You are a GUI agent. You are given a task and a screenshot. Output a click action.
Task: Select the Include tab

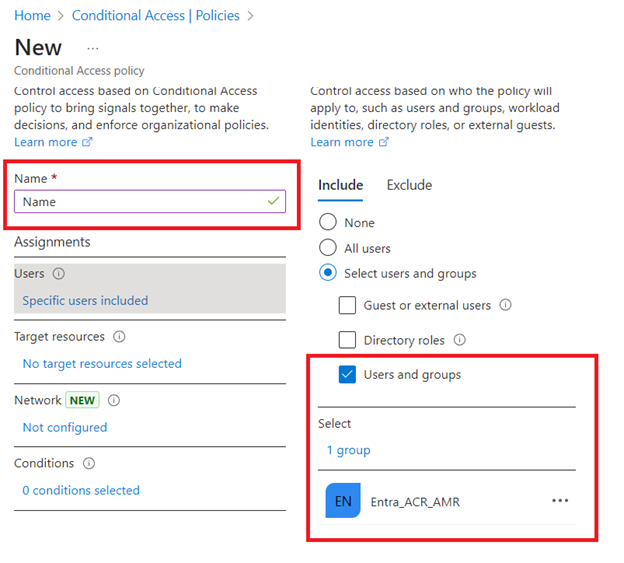(x=340, y=185)
